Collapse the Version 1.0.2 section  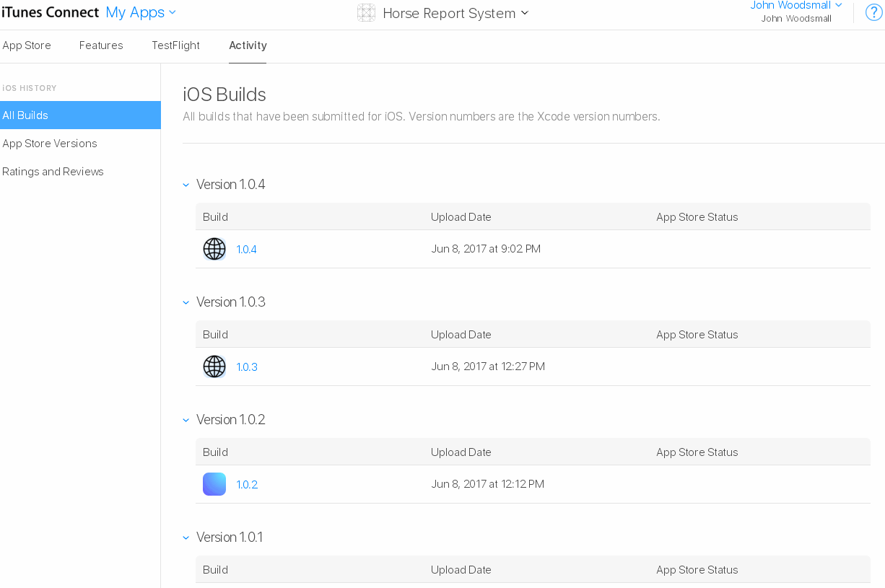pos(186,420)
